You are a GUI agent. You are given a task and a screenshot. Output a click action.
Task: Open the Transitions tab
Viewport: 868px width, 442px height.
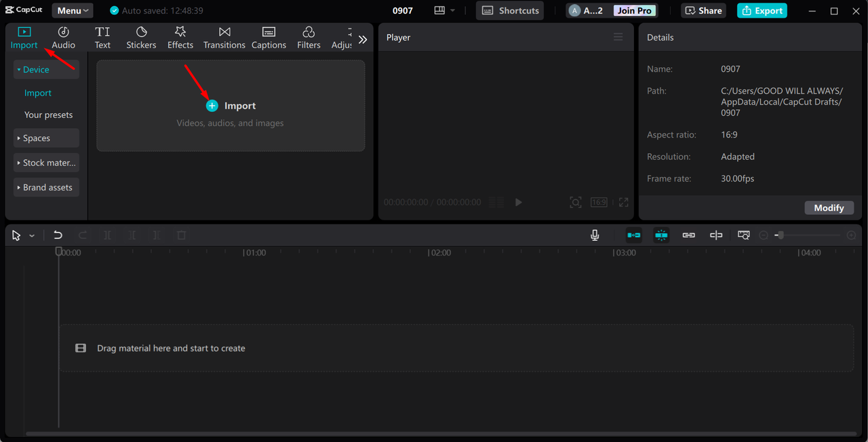coord(224,38)
